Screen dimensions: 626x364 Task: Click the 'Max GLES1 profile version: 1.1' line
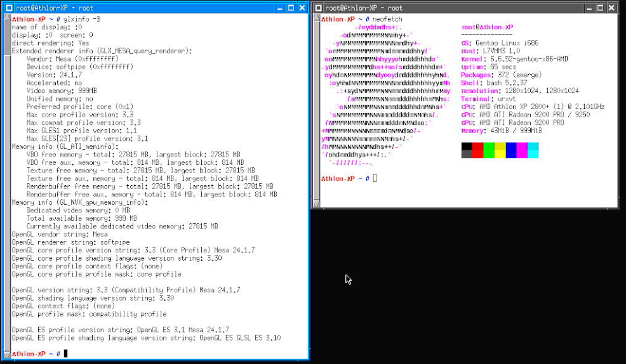tap(82, 131)
